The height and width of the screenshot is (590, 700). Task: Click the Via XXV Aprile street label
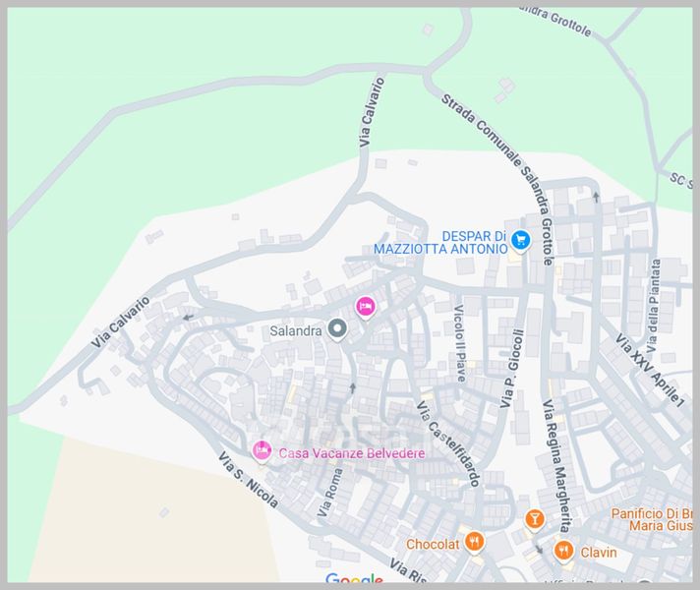coord(650,371)
